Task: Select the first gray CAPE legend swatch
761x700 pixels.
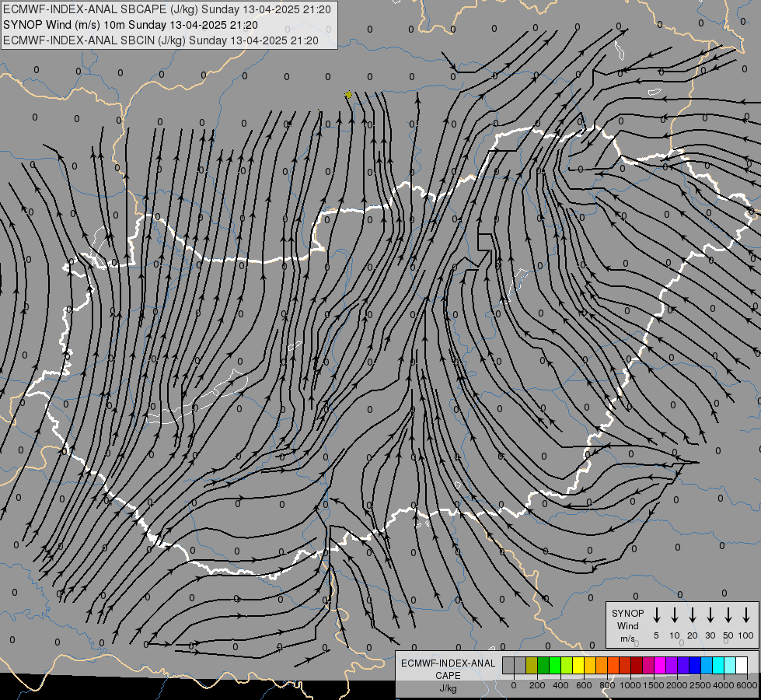Action: [x=508, y=665]
